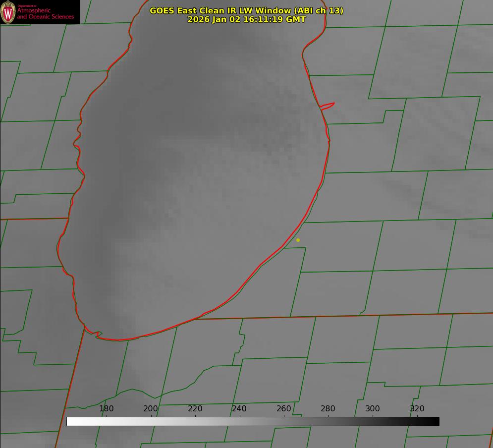
Task: Click the Atmospheric and Oceanic Sciences text
Action: [x=46, y=13]
